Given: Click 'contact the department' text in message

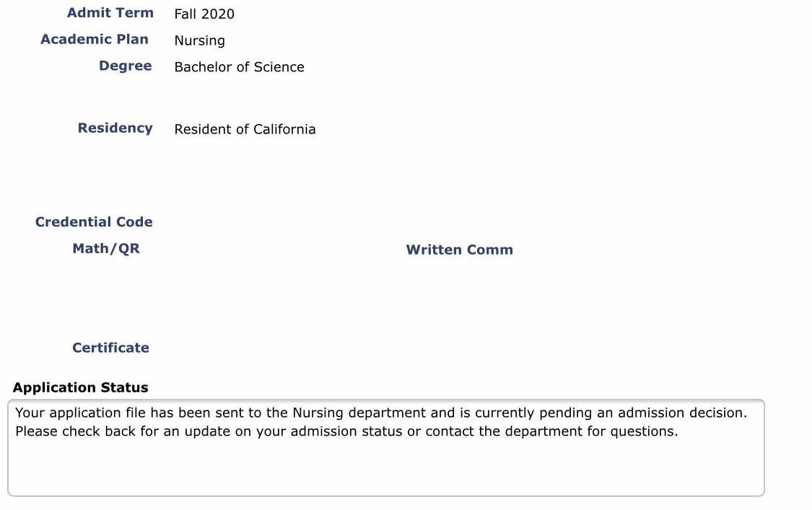Looking at the screenshot, I should point(504,431).
